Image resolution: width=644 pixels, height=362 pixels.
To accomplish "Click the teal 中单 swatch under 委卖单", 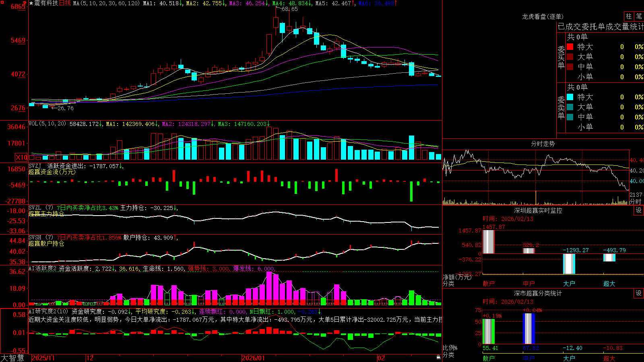I will pos(570,117).
